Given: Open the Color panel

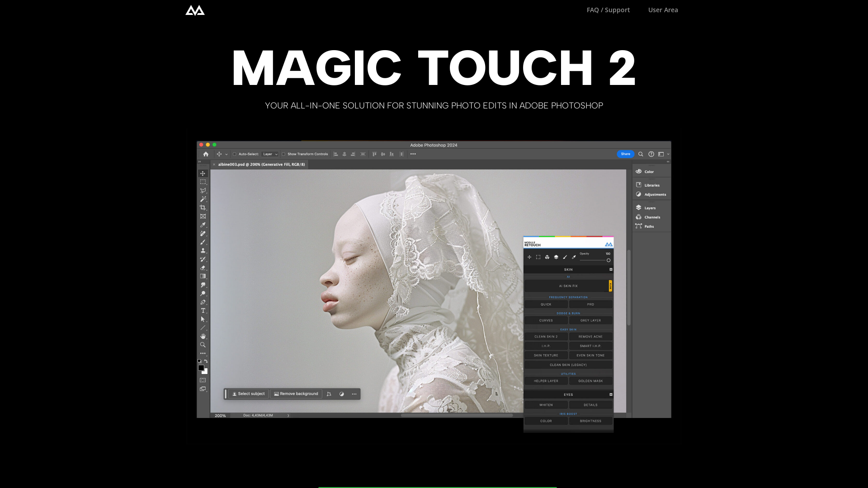Looking at the screenshot, I should click(645, 171).
